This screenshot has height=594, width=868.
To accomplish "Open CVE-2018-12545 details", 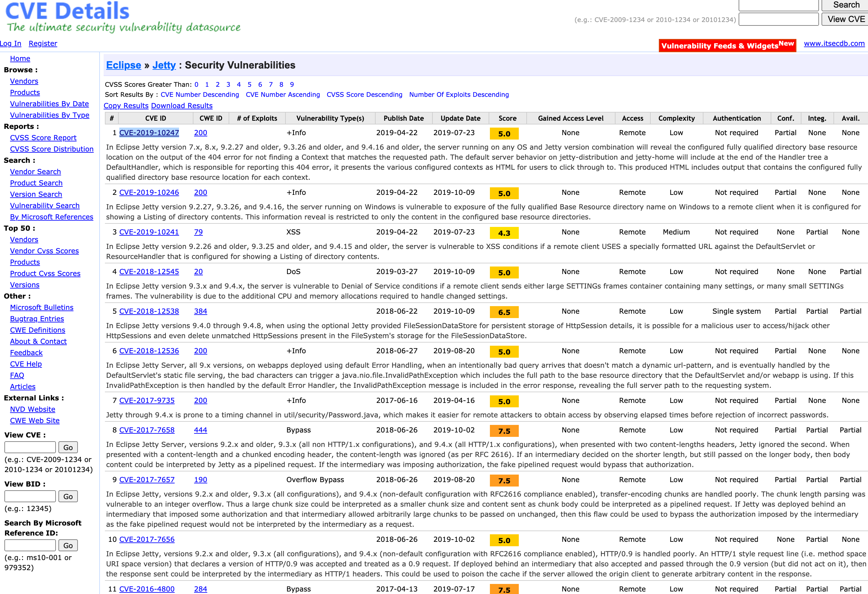I will coord(149,272).
